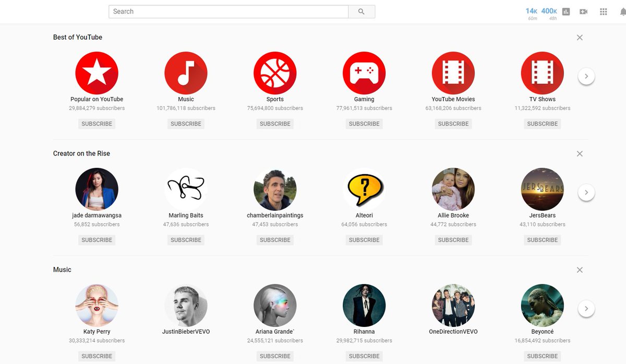The height and width of the screenshot is (364, 626).
Task: Open the JersBears channel avatar
Action: pyautogui.click(x=543, y=189)
